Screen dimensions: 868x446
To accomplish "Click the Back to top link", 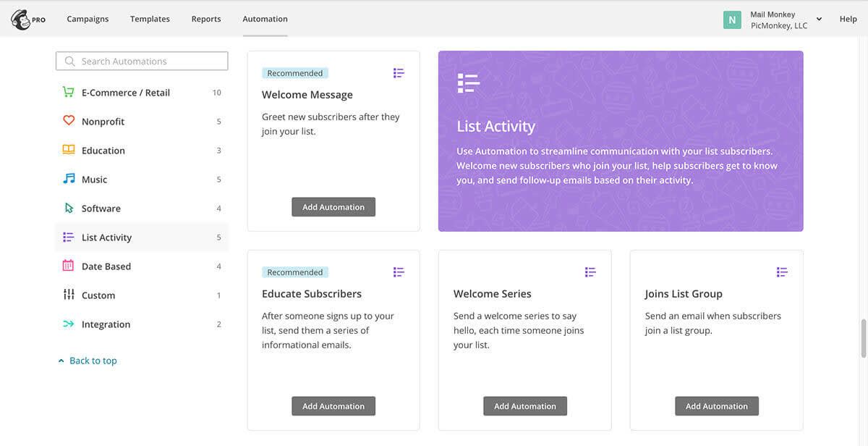I will point(93,361).
